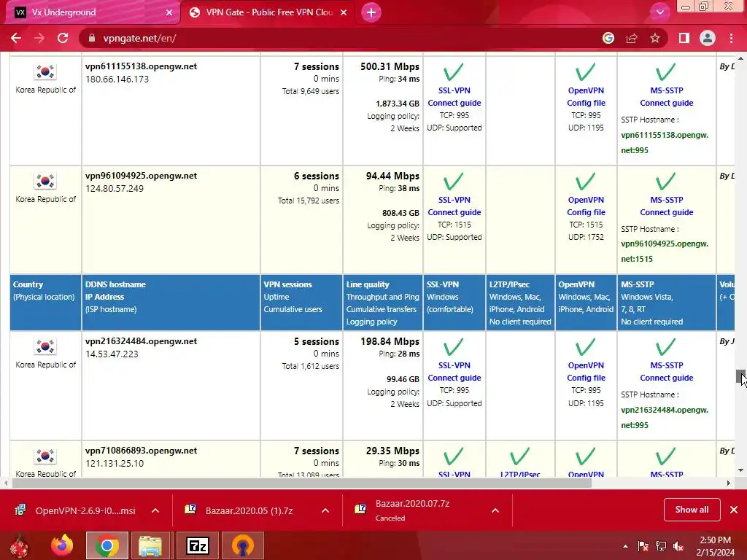The width and height of the screenshot is (747, 560).
Task: Download OpenVPN Config file for vpn611155138
Action: coord(586,103)
